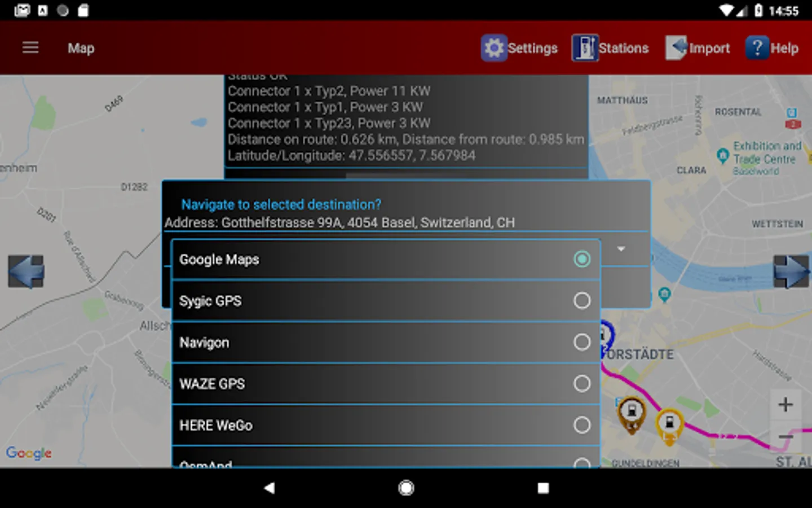The width and height of the screenshot is (812, 508).
Task: Select the Map title in toolbar
Action: pyautogui.click(x=81, y=48)
